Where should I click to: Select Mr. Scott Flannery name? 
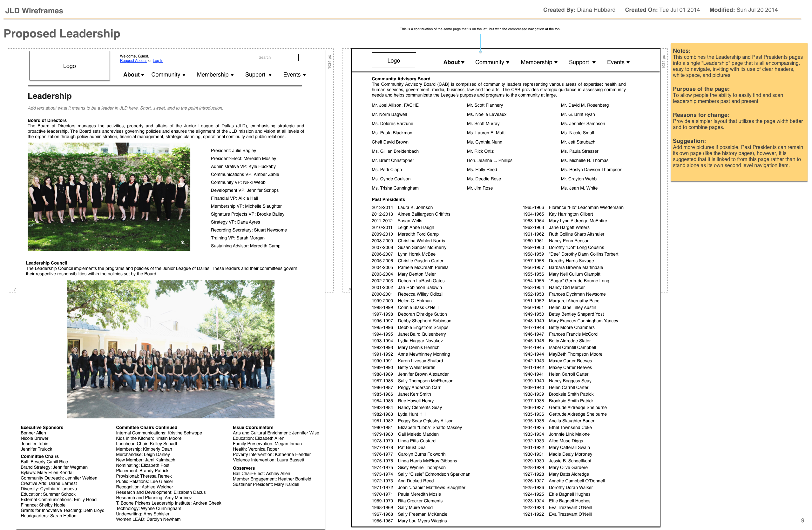click(484, 105)
